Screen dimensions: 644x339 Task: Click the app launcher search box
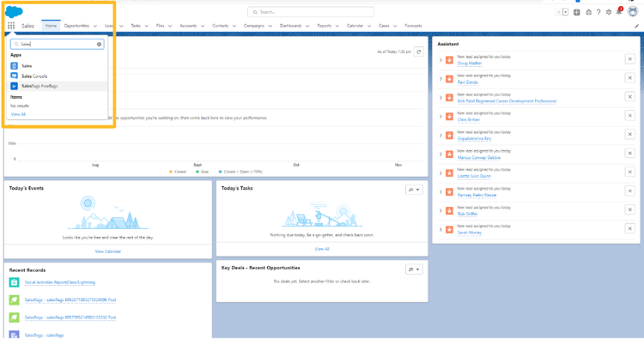(57, 44)
